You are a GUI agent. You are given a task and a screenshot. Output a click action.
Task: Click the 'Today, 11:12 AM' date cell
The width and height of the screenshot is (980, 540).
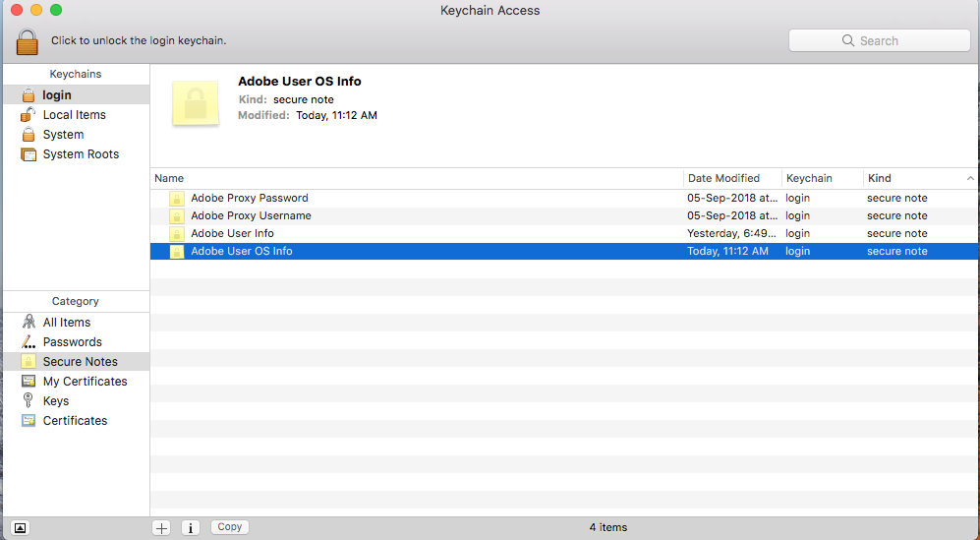pyautogui.click(x=727, y=251)
